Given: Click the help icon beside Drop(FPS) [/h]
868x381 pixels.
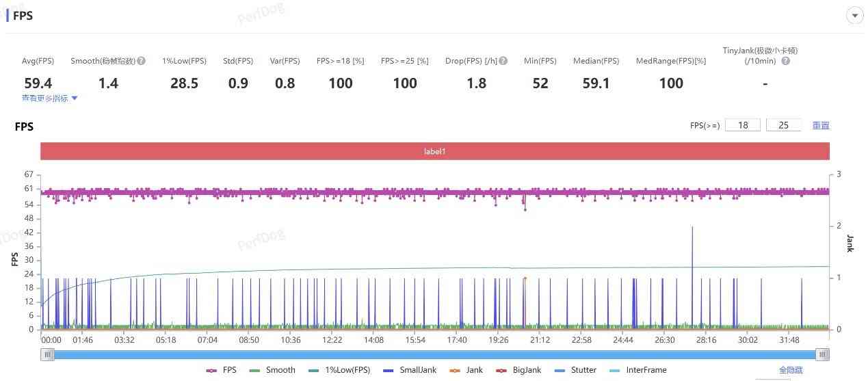Looking at the screenshot, I should click(503, 61).
